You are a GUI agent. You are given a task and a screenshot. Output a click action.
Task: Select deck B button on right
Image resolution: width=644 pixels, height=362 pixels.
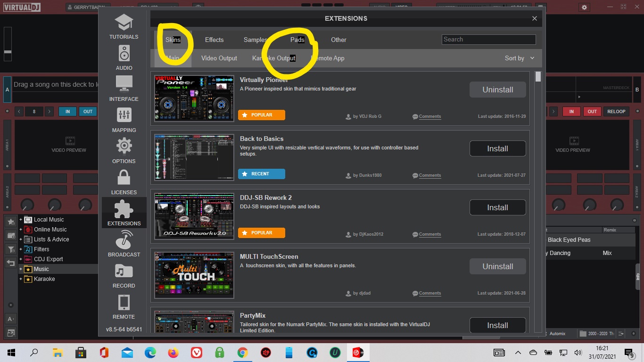637,90
